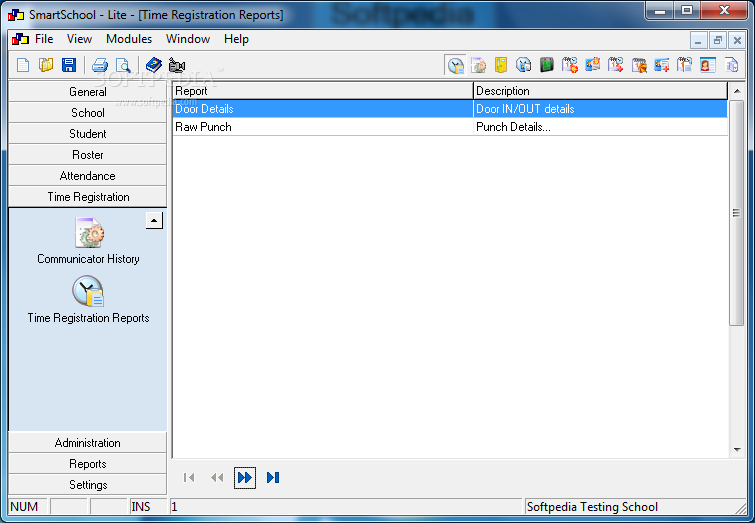
Task: Expand the Settings sidebar section
Action: (88, 484)
